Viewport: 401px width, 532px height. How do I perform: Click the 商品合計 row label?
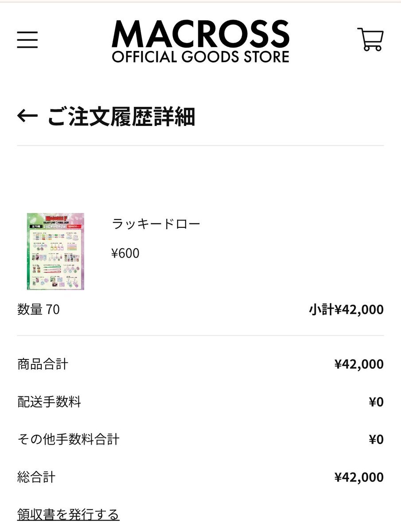[43, 364]
